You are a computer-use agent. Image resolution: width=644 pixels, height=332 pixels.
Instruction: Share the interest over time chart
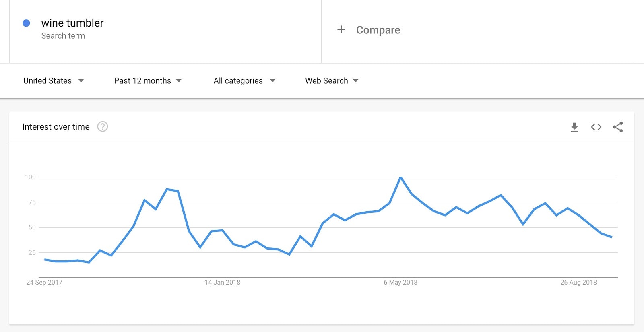[618, 127]
